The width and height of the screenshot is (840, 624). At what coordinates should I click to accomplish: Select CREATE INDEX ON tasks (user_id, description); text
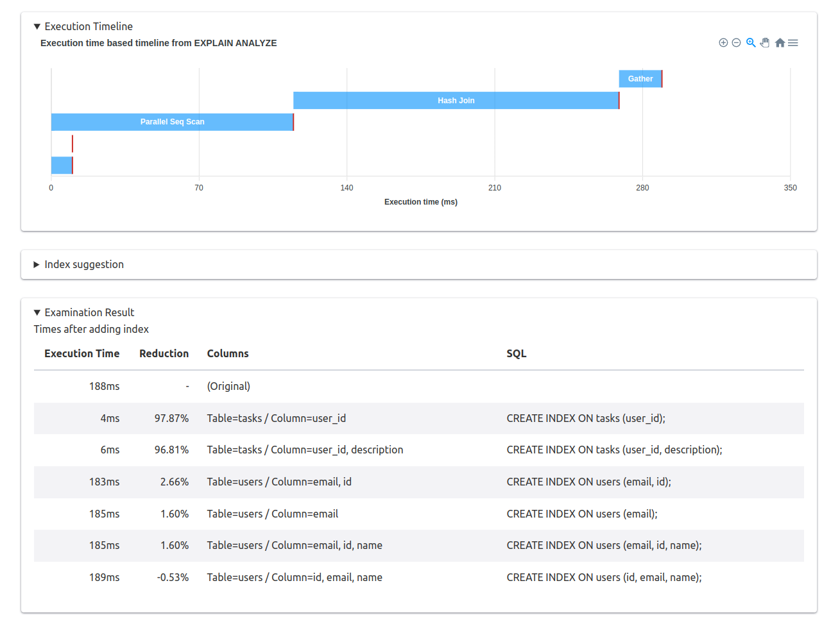615,450
